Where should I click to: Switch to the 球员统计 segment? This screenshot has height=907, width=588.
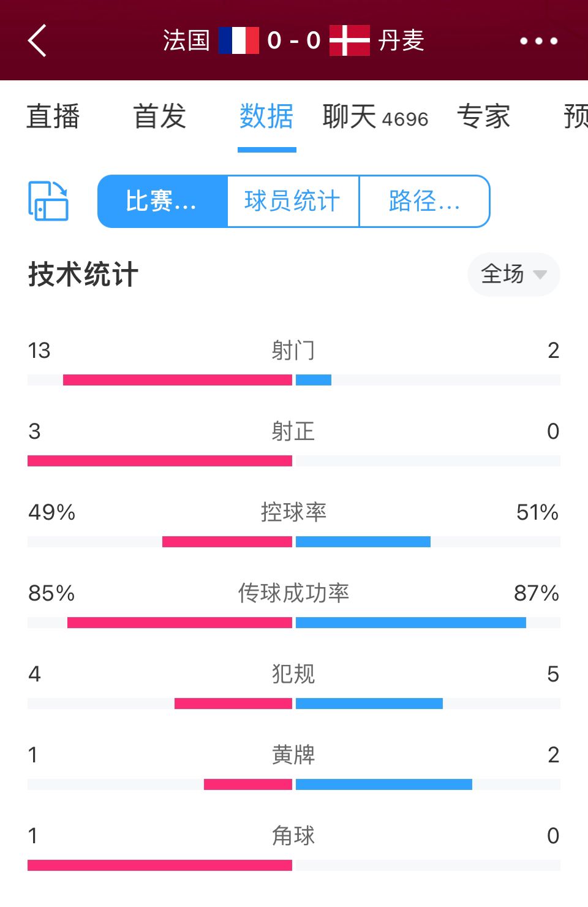pyautogui.click(x=293, y=201)
